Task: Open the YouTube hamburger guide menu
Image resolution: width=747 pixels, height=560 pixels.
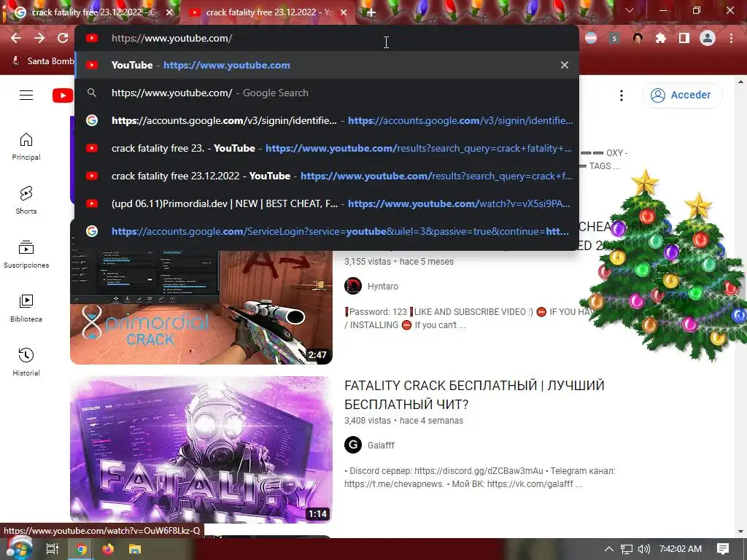Action: tap(26, 96)
